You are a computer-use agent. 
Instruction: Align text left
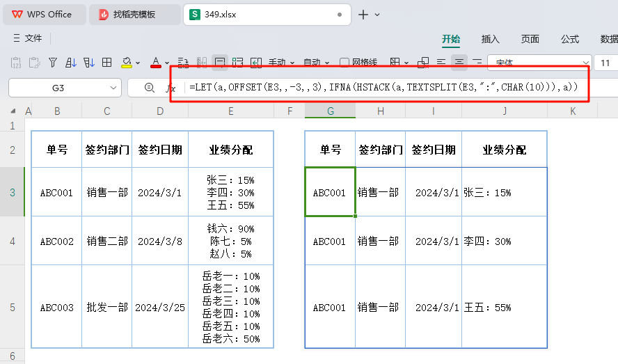pyautogui.click(x=441, y=63)
